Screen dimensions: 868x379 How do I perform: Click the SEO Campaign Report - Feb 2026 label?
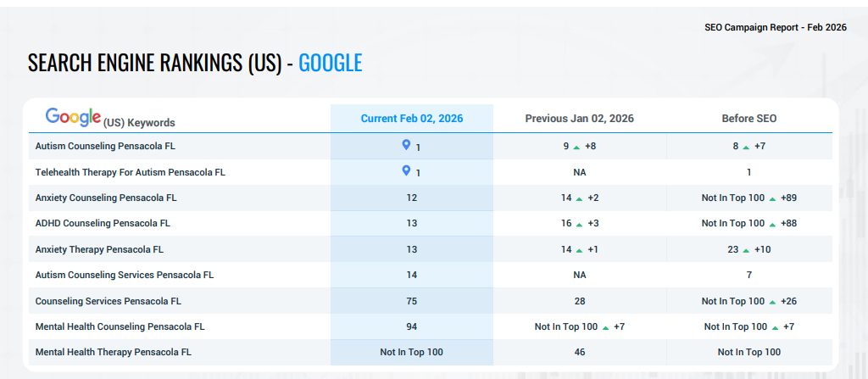coord(776,27)
